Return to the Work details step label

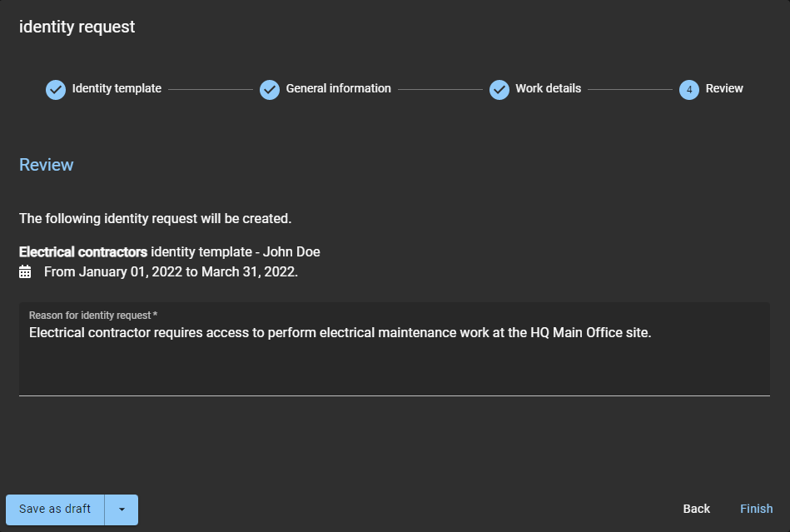point(548,88)
